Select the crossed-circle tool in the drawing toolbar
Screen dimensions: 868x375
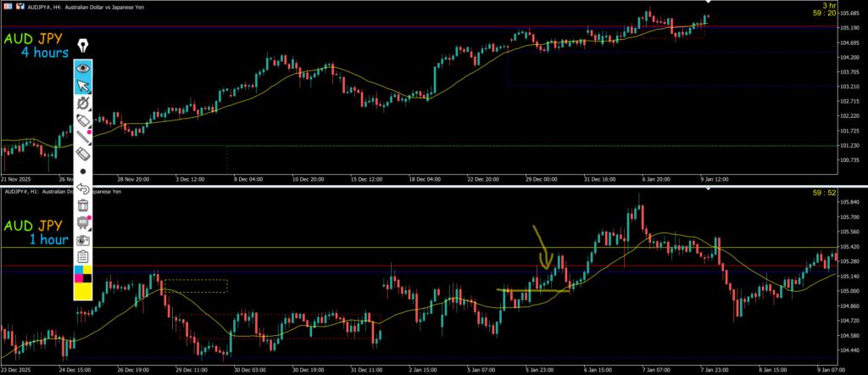click(83, 103)
